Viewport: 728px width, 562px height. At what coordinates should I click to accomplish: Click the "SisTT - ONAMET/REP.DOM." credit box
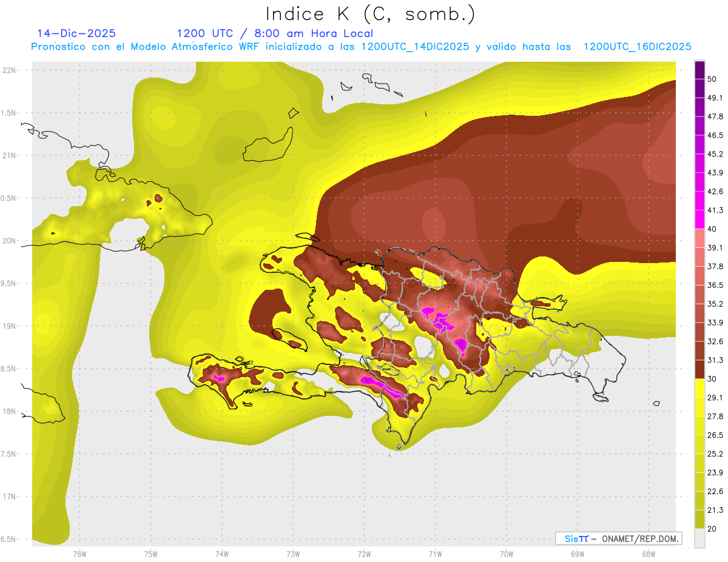click(x=618, y=538)
